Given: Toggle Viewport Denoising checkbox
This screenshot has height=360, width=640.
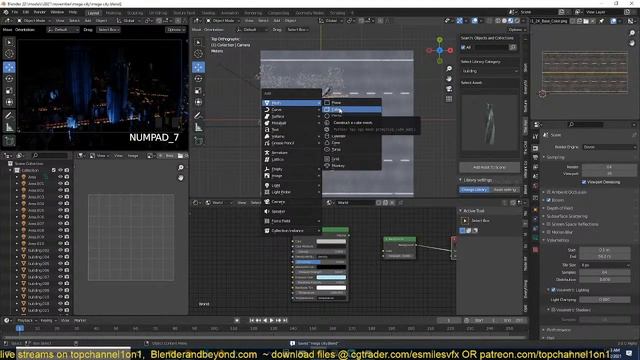Looking at the screenshot, I should tap(584, 182).
